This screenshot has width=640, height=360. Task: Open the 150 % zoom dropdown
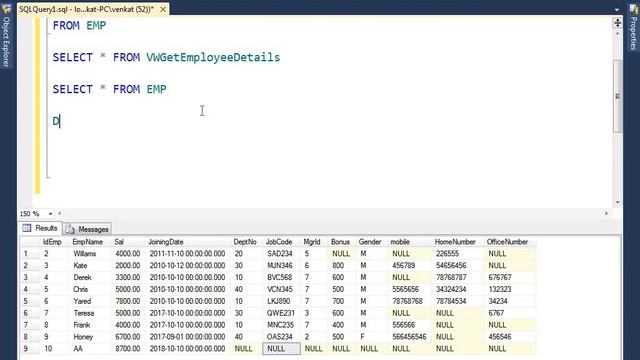coord(50,213)
